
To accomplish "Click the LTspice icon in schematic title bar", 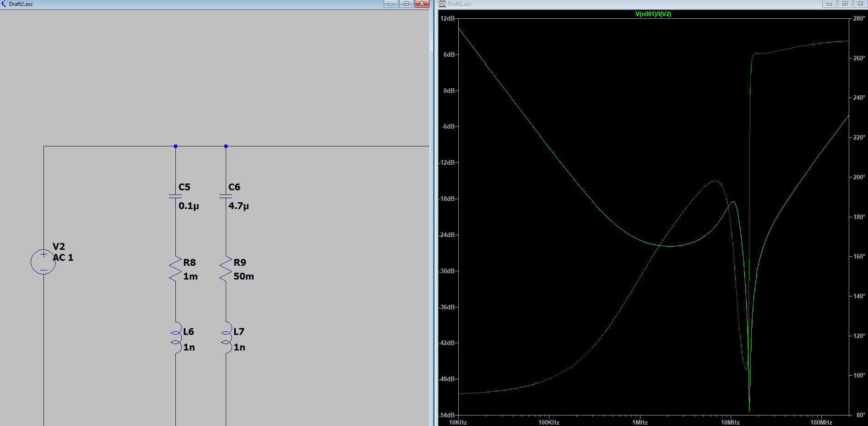I will click(4, 4).
